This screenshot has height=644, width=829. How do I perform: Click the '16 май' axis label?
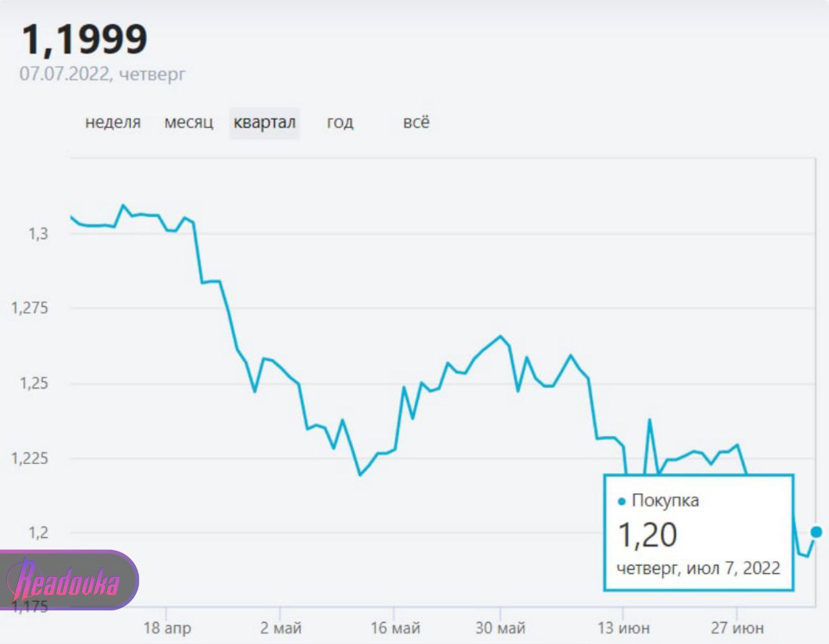click(x=395, y=628)
